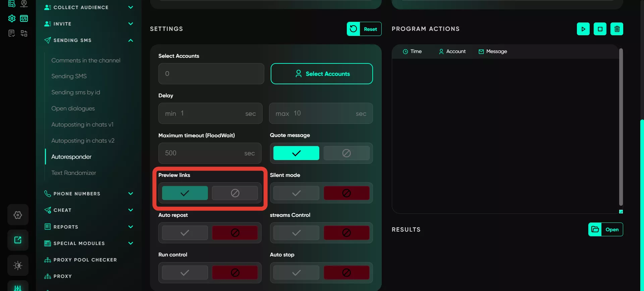Stop the program with stop button
644x291 pixels.
[x=600, y=29]
